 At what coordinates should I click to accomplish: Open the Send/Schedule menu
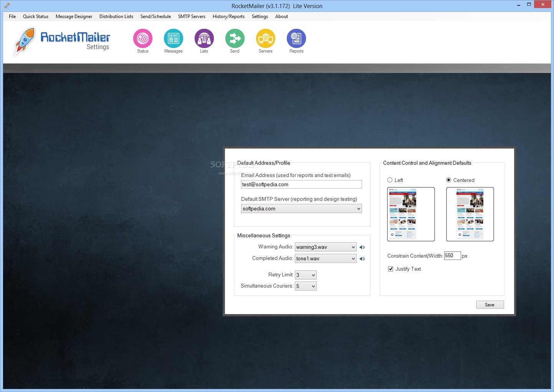point(155,17)
